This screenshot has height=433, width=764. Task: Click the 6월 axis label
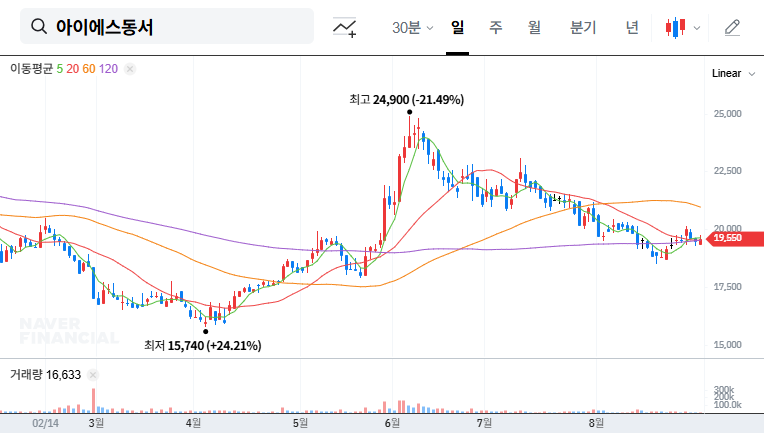[x=392, y=423]
